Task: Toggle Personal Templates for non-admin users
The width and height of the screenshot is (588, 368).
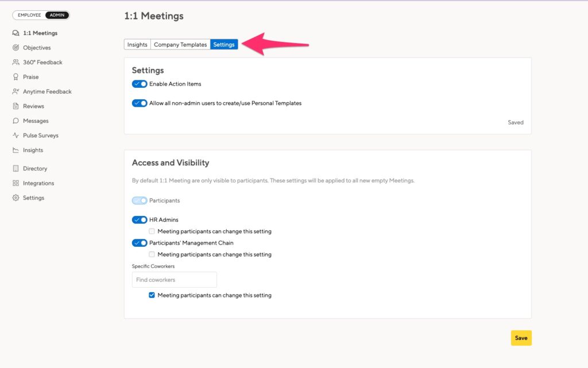Action: [140, 103]
